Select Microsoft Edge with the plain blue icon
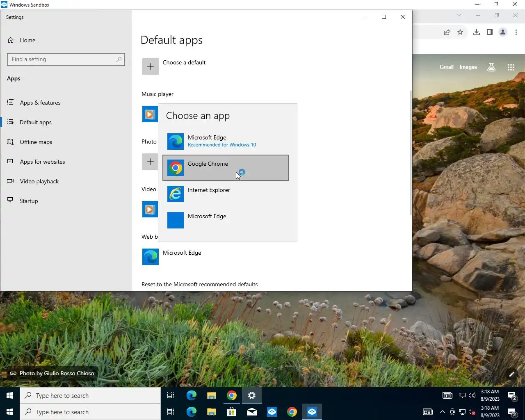Image resolution: width=525 pixels, height=420 pixels. pyautogui.click(x=226, y=220)
